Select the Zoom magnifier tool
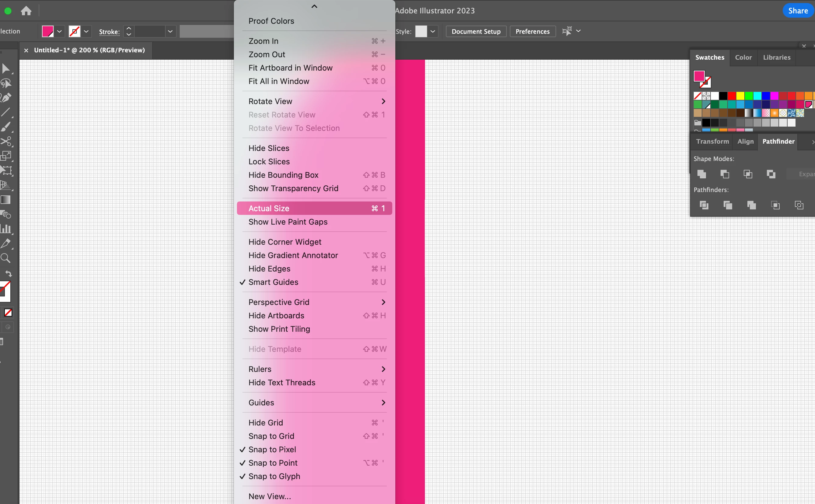 6,258
